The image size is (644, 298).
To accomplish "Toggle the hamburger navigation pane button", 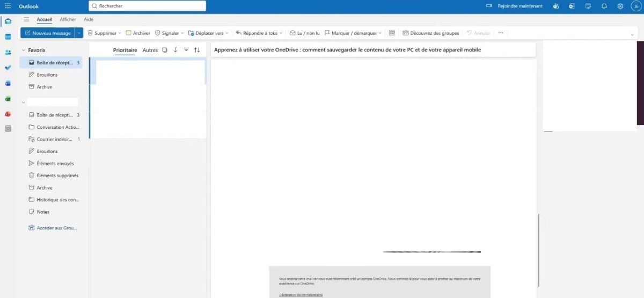I will 26,19.
